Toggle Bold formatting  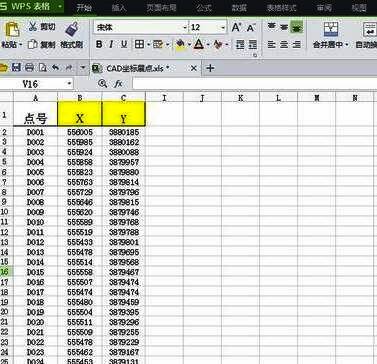(x=99, y=44)
